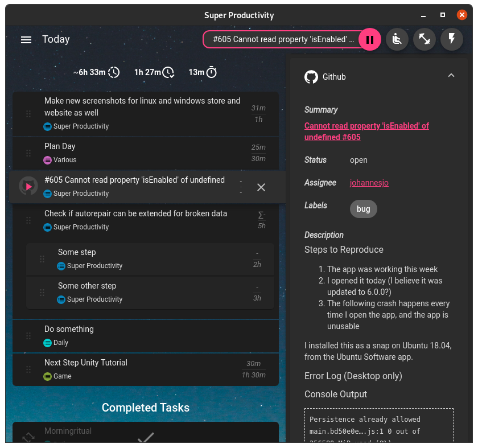Click the dumbbell icon in header

coord(425,39)
